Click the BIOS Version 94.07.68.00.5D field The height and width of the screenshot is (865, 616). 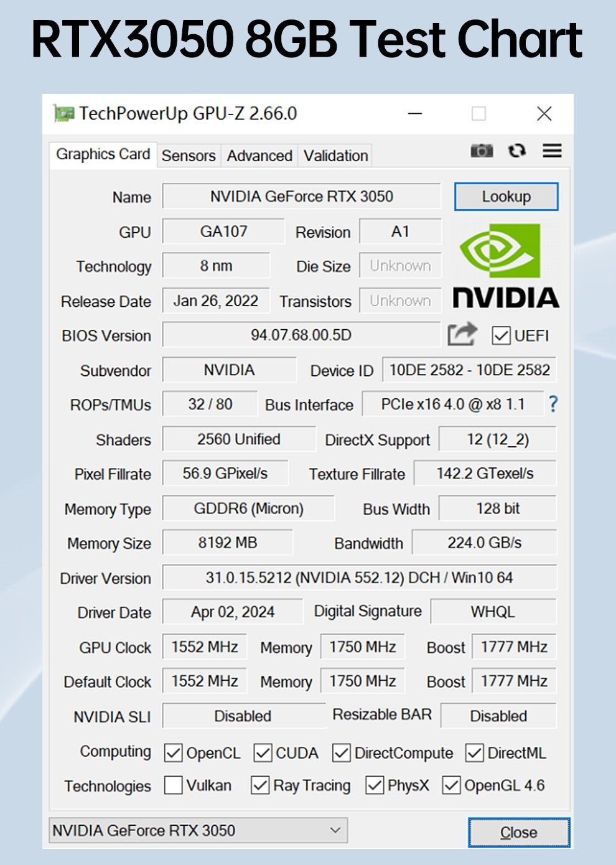coord(301,335)
